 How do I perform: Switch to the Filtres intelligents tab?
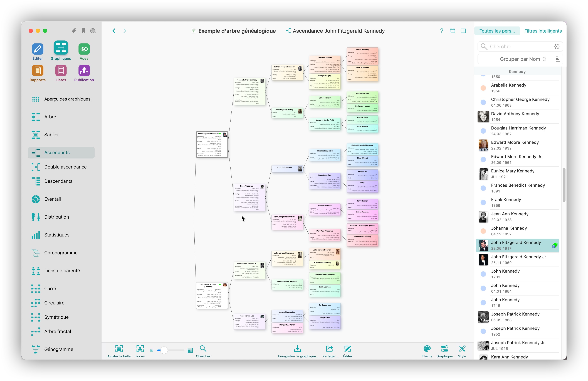pyautogui.click(x=543, y=31)
